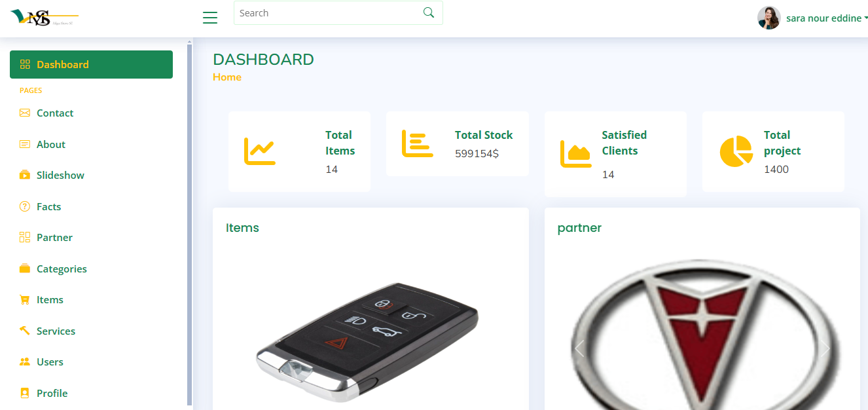Click the Services hammer icon
Viewport: 868px width, 410px height.
click(x=25, y=331)
